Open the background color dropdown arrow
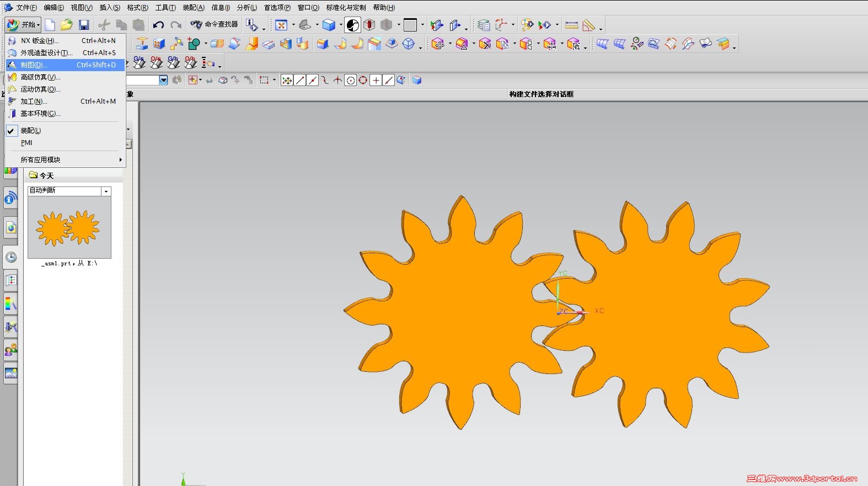Image resolution: width=868 pixels, height=486 pixels. [422, 25]
